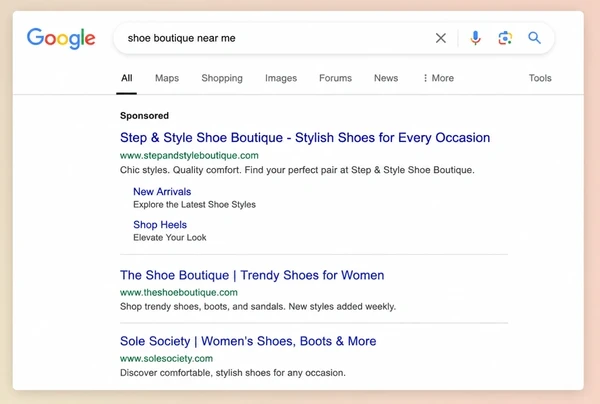Image resolution: width=600 pixels, height=404 pixels.
Task: Switch to the Maps tab
Action: click(x=167, y=78)
